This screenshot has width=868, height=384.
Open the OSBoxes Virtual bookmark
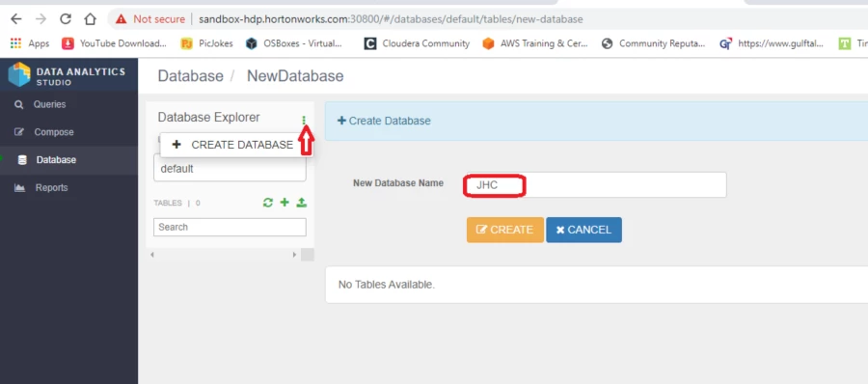point(294,43)
